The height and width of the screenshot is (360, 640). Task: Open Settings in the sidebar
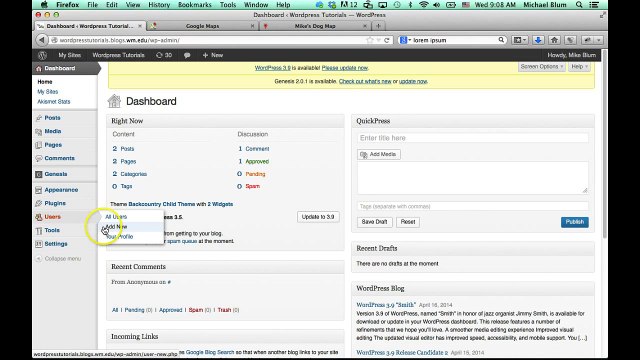click(56, 244)
